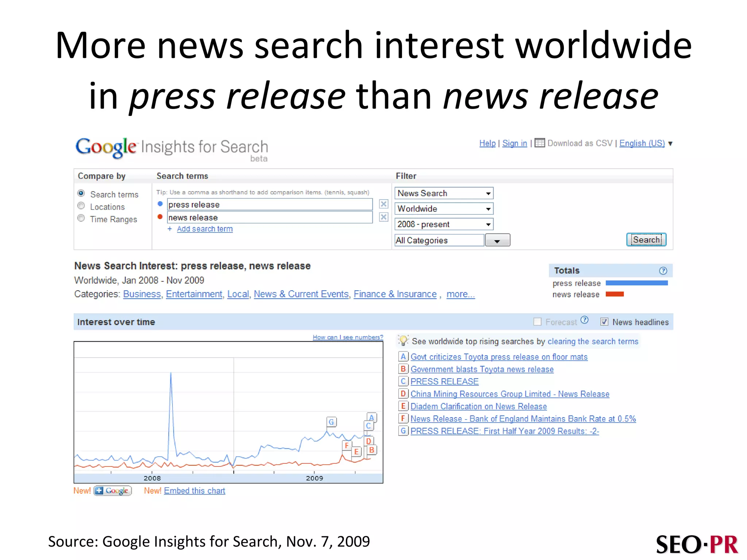Viewport: 747px width, 560px height.
Task: Select the Time Ranges radio button
Action: (x=81, y=218)
